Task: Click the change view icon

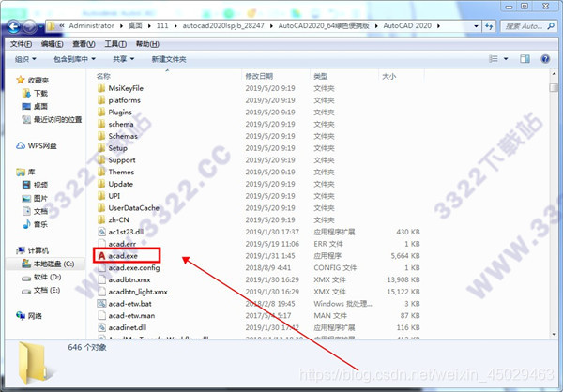Action: click(x=494, y=59)
